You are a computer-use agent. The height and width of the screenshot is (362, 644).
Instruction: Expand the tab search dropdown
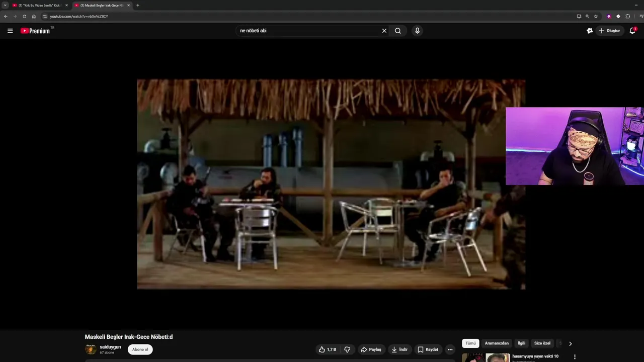click(5, 5)
